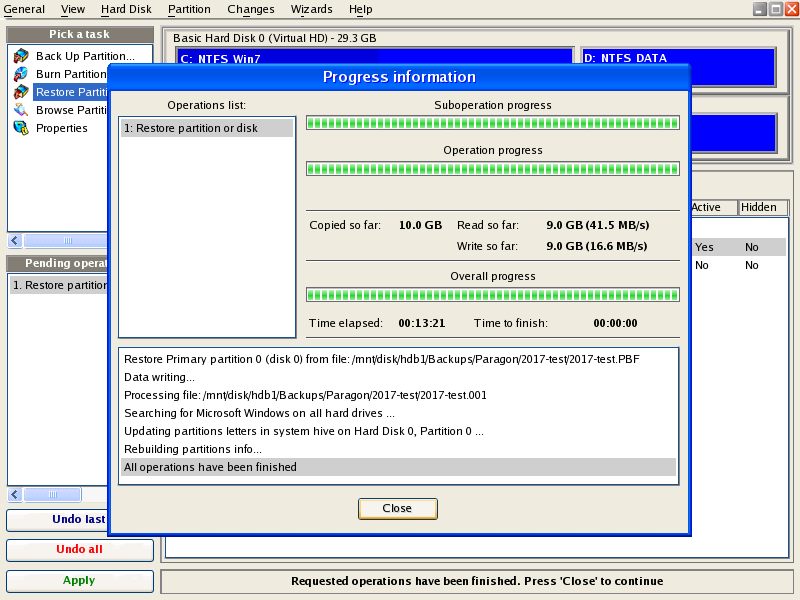Open the Hard Disk menu

[x=126, y=9]
